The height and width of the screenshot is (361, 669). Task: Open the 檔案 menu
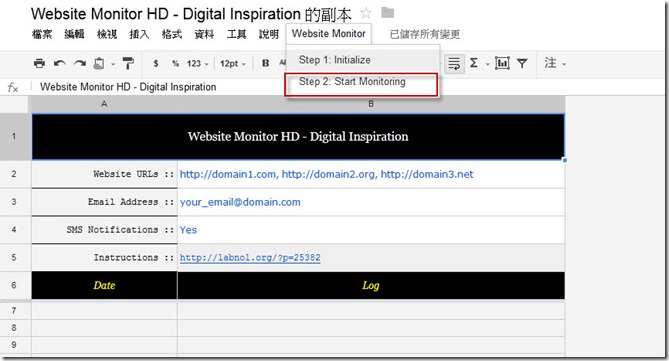[x=42, y=34]
